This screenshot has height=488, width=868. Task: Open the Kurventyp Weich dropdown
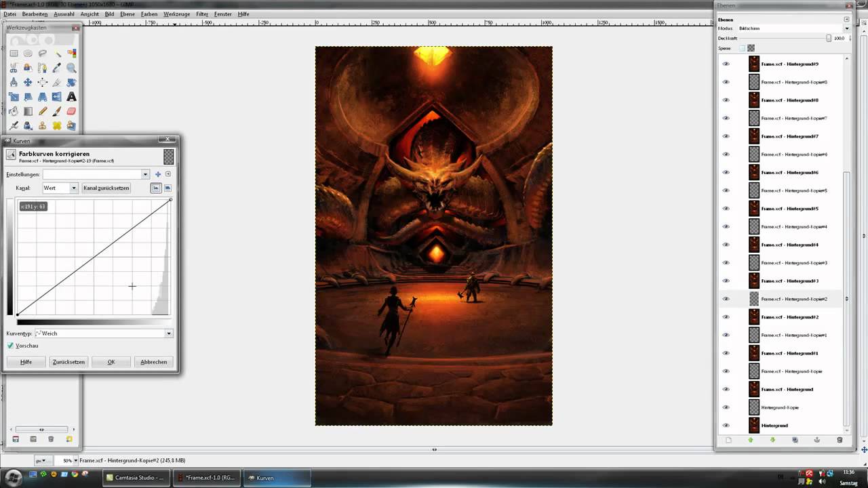pos(102,333)
